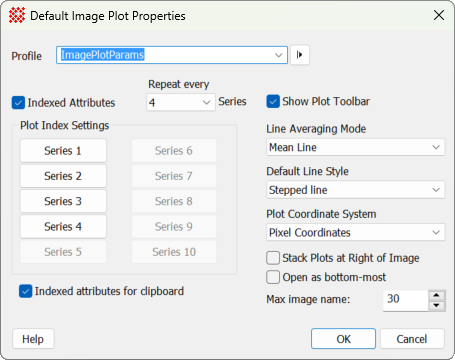Viewport: 455px width, 360px height.
Task: Click the Series 4 button
Action: pos(63,227)
